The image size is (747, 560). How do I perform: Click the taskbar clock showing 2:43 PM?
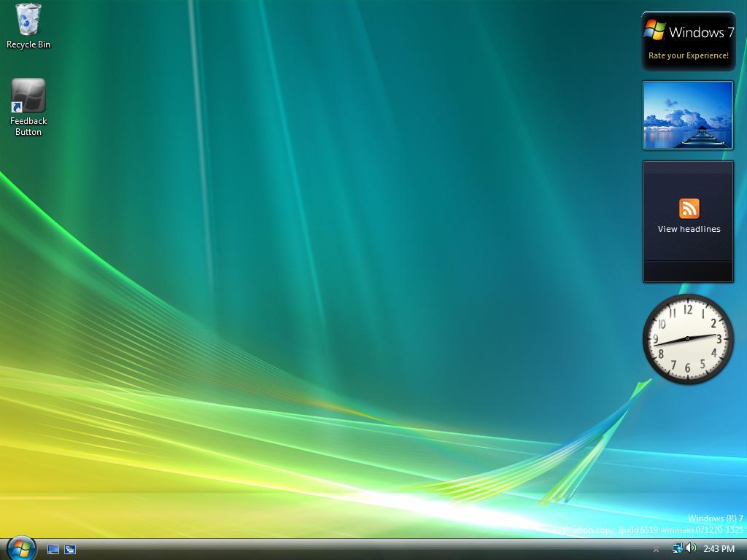(x=719, y=549)
